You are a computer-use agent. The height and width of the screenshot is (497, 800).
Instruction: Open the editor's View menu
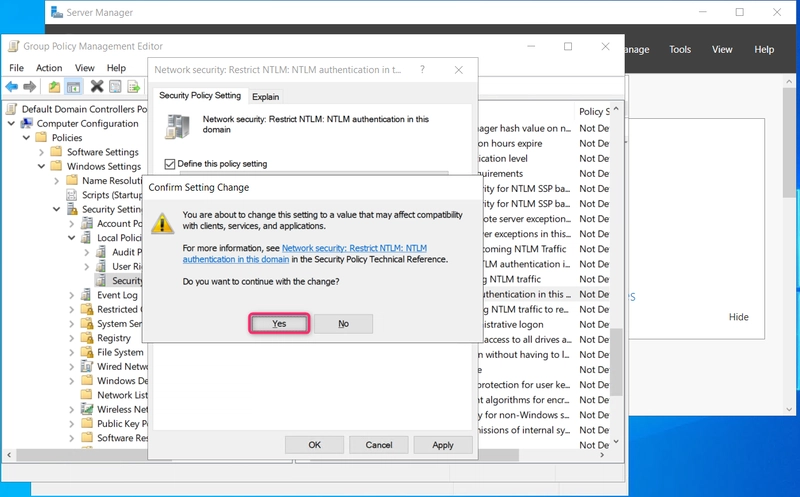(x=85, y=68)
